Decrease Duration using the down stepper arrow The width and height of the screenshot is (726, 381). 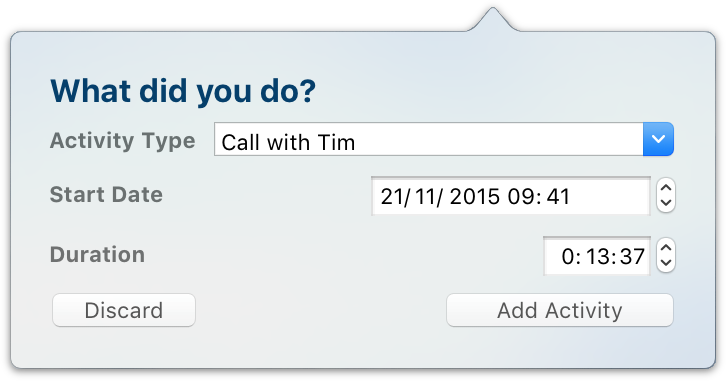pos(666,263)
